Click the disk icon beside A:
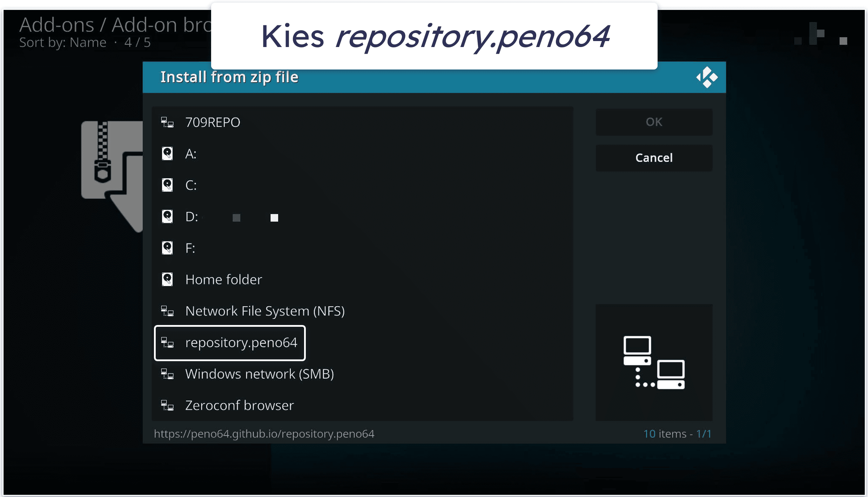 click(x=167, y=154)
